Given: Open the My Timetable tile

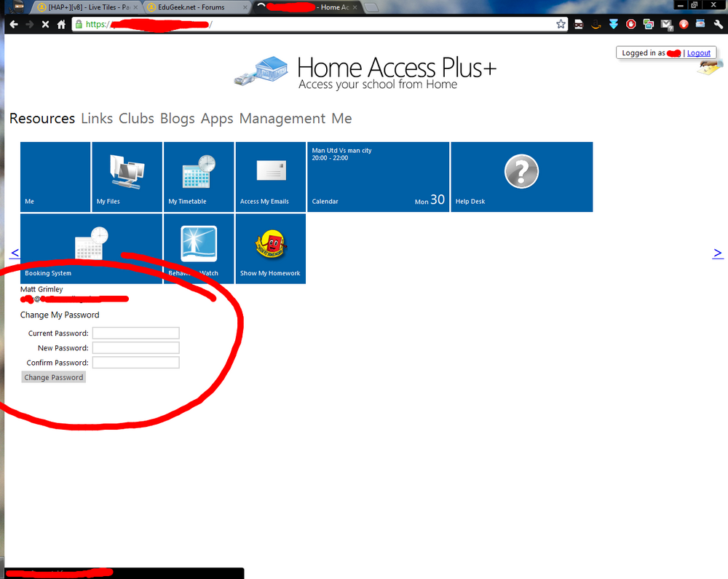Looking at the screenshot, I should coord(199,177).
